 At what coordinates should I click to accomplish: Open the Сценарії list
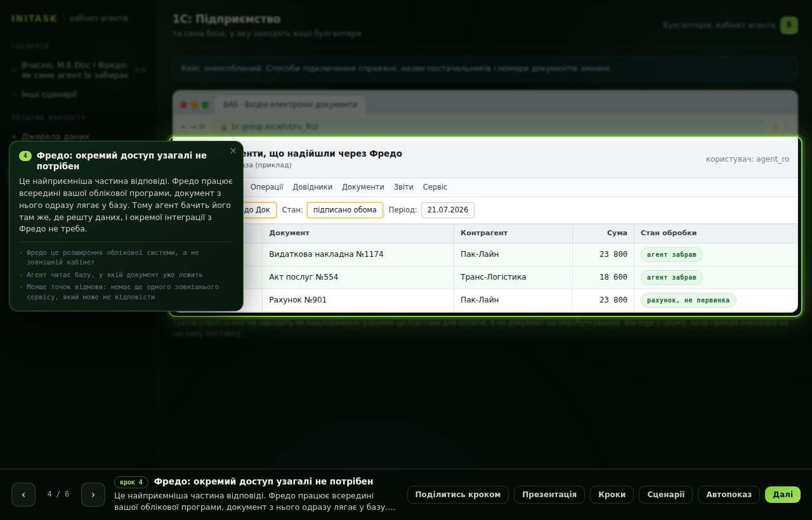[665, 495]
